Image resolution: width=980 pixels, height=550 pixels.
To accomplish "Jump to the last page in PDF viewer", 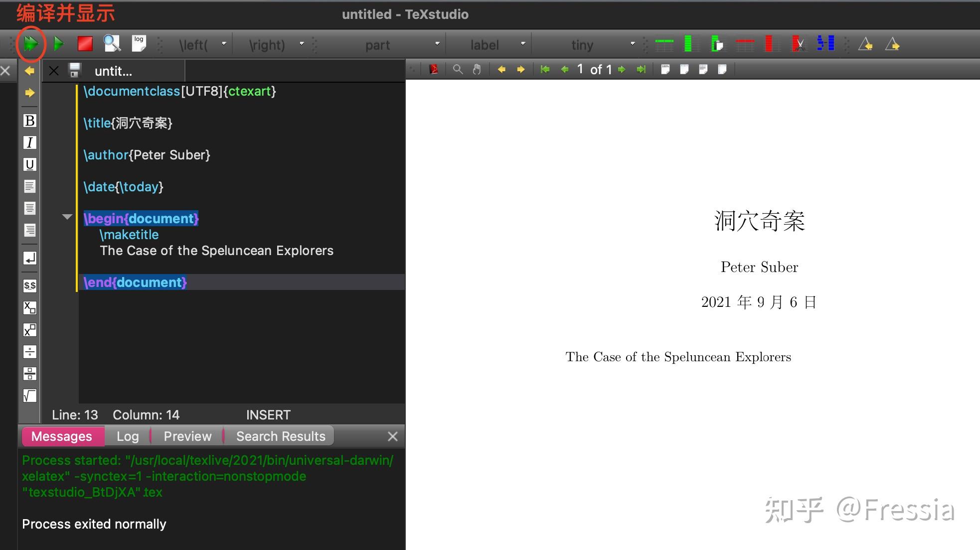I will point(641,69).
